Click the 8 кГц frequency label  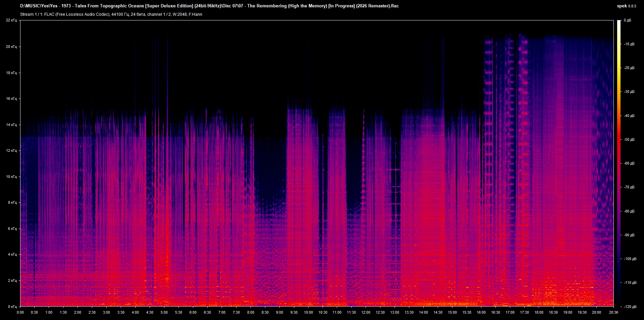[12, 202]
